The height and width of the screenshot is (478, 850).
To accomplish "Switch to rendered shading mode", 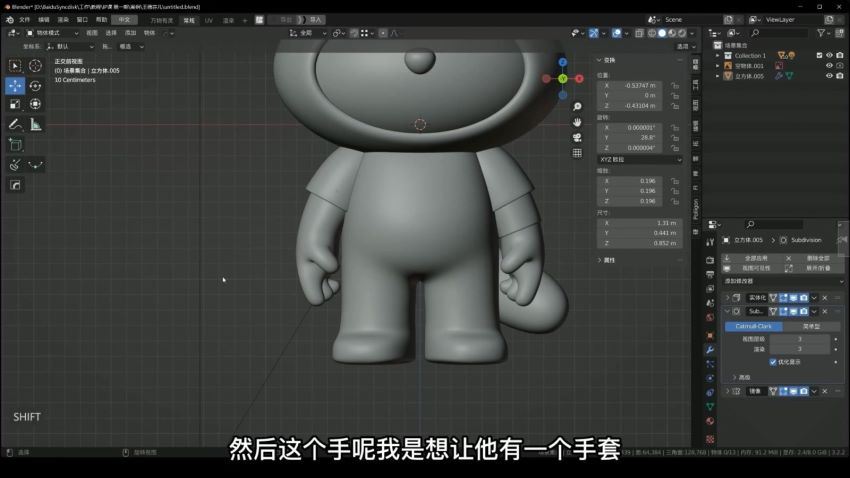I will click(682, 33).
